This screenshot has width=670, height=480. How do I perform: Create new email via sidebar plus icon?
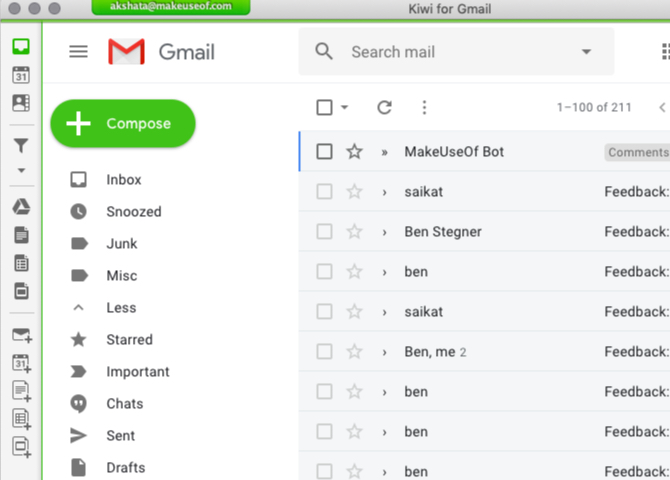(x=21, y=335)
